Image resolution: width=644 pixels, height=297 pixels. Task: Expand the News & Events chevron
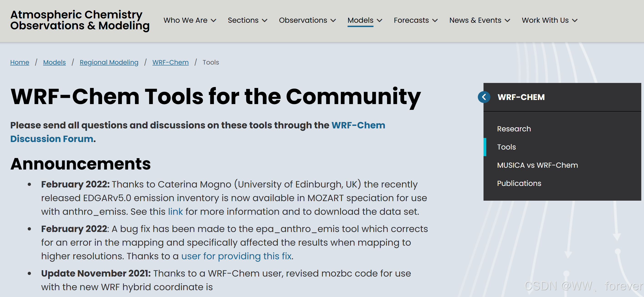click(507, 20)
